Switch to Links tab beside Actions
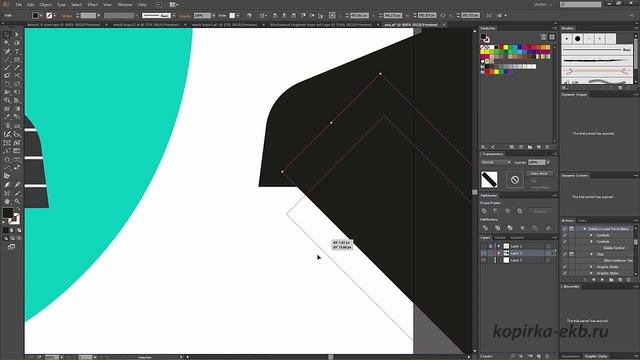The height and width of the screenshot is (360, 640). pyautogui.click(x=582, y=220)
